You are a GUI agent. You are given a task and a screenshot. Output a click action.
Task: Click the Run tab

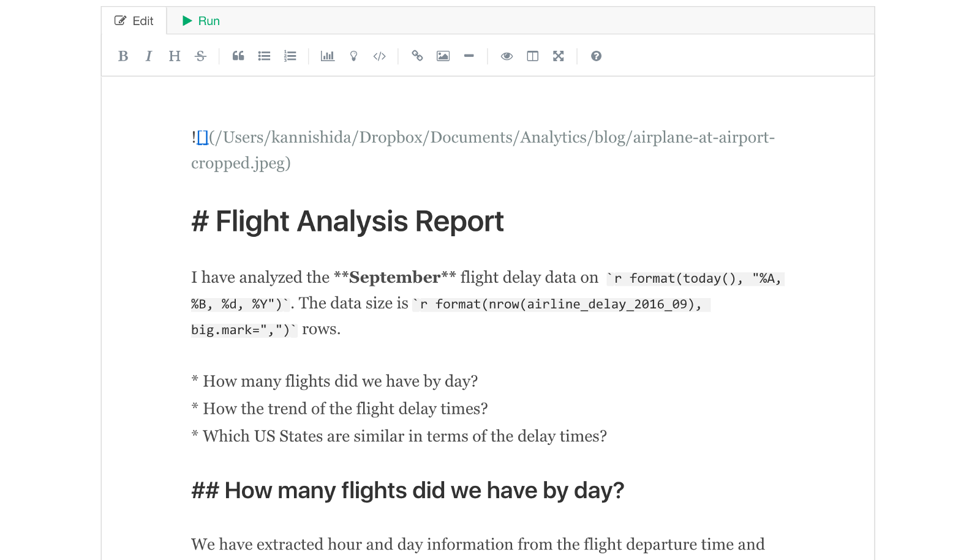point(201,21)
